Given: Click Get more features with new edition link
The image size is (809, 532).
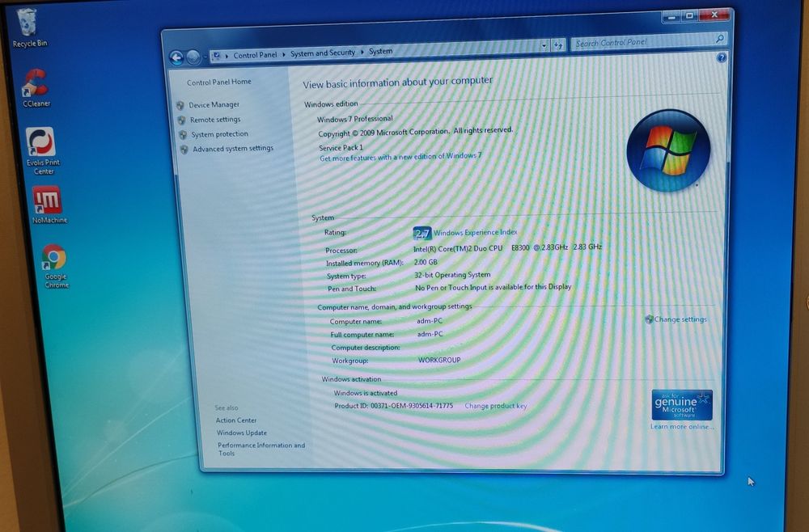Looking at the screenshot, I should coord(400,157).
